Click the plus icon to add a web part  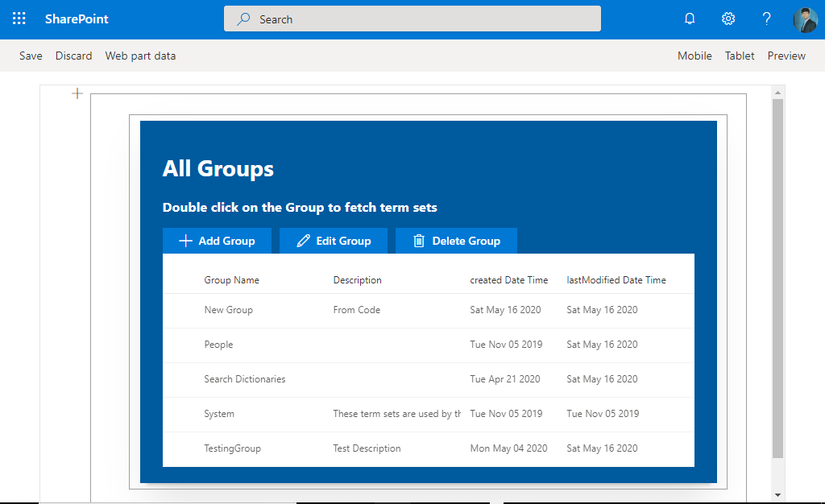tap(77, 93)
